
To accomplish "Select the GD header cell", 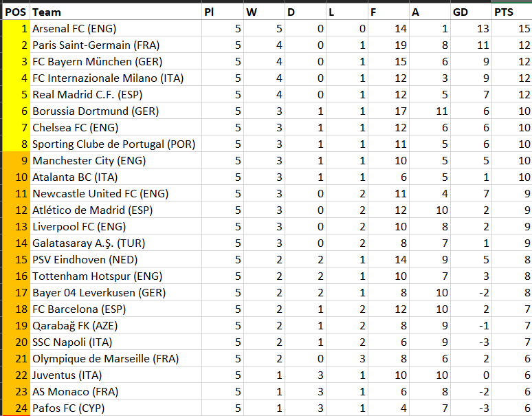I will coord(470,12).
